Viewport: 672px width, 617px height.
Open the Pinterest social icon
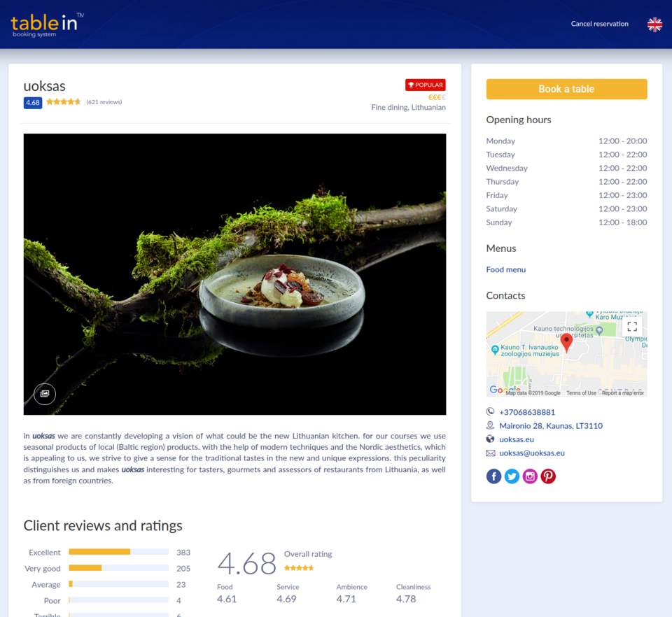[x=548, y=476]
